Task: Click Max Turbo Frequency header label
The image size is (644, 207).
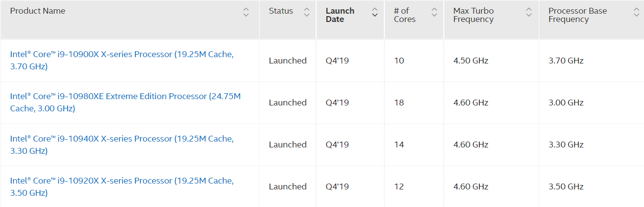Action: (x=473, y=15)
